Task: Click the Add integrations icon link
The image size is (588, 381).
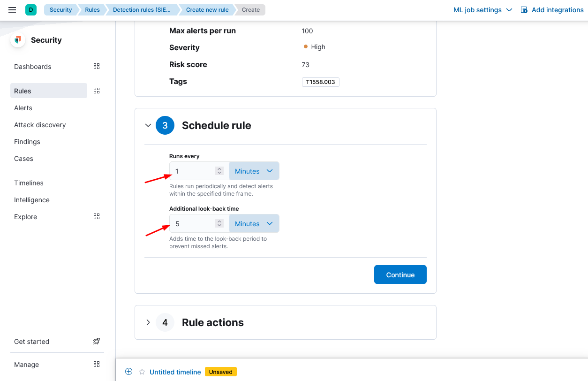Action: point(524,10)
